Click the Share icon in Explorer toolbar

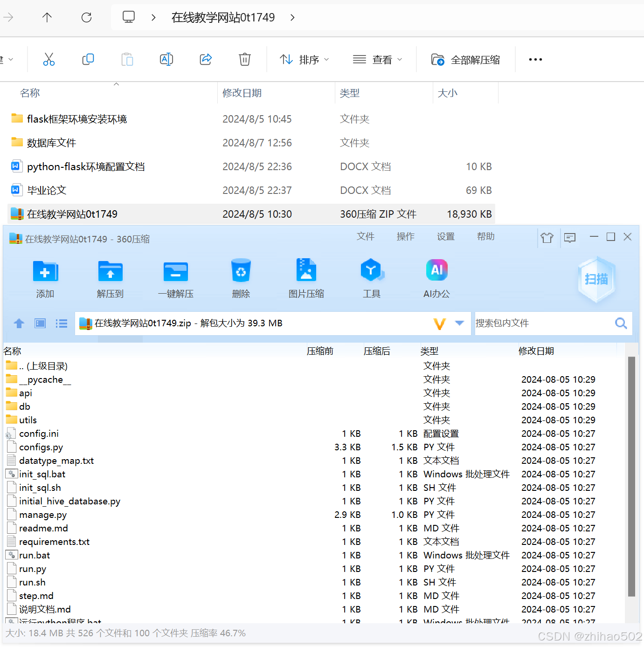click(206, 59)
